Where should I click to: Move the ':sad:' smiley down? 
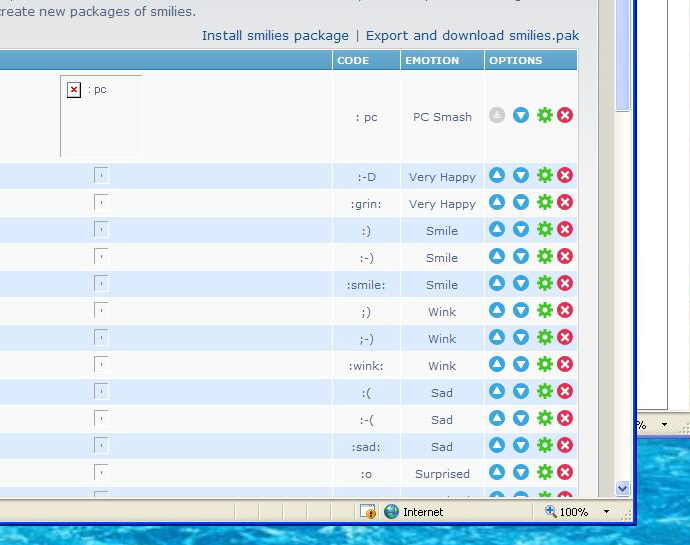[x=521, y=445]
